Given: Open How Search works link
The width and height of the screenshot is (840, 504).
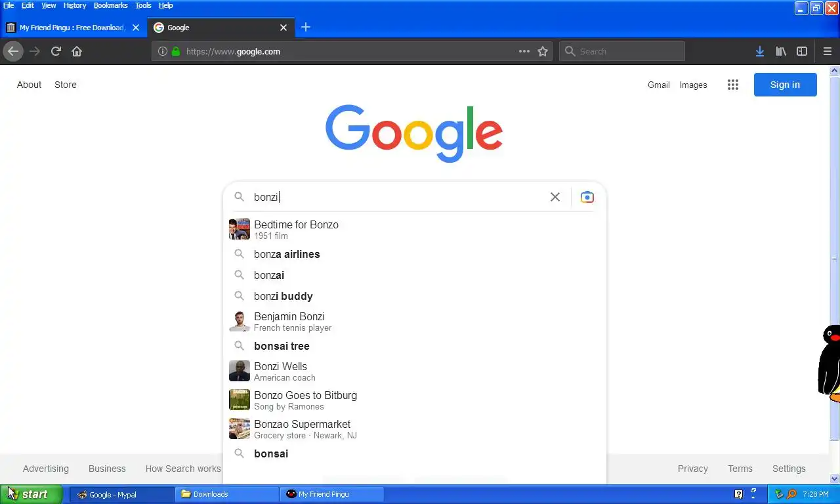Looking at the screenshot, I should point(183,469).
